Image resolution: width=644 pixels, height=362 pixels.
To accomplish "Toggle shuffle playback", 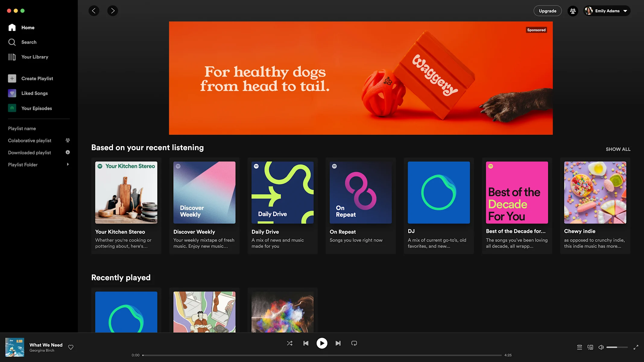I will 289,343.
